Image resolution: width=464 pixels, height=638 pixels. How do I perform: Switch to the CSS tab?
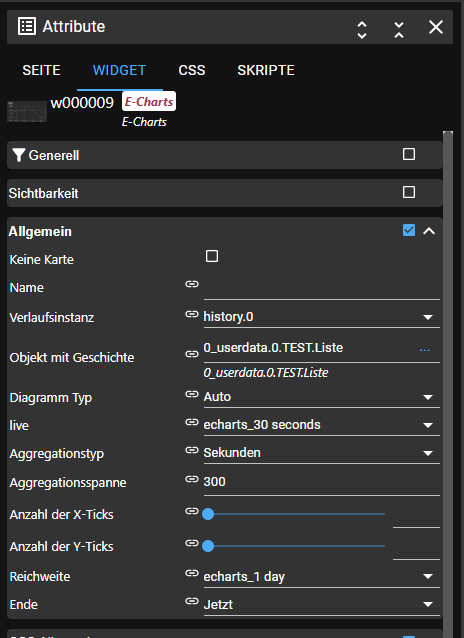(192, 70)
